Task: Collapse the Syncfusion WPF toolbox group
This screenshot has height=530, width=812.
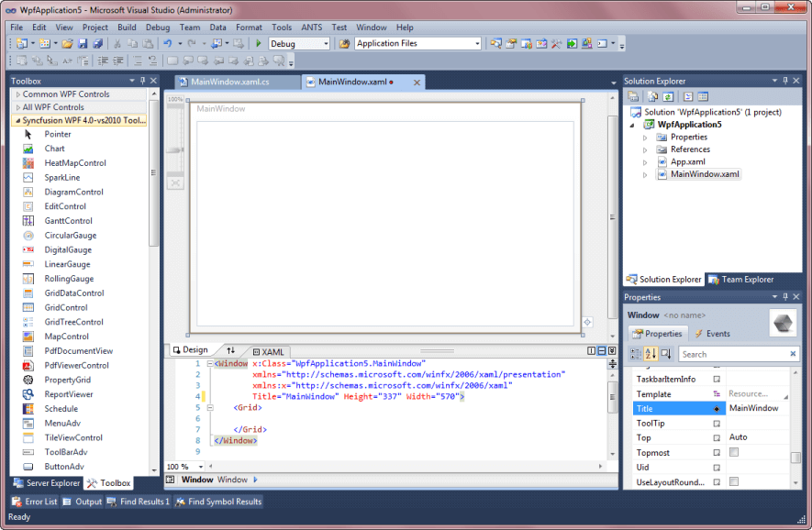Action: pos(18,120)
